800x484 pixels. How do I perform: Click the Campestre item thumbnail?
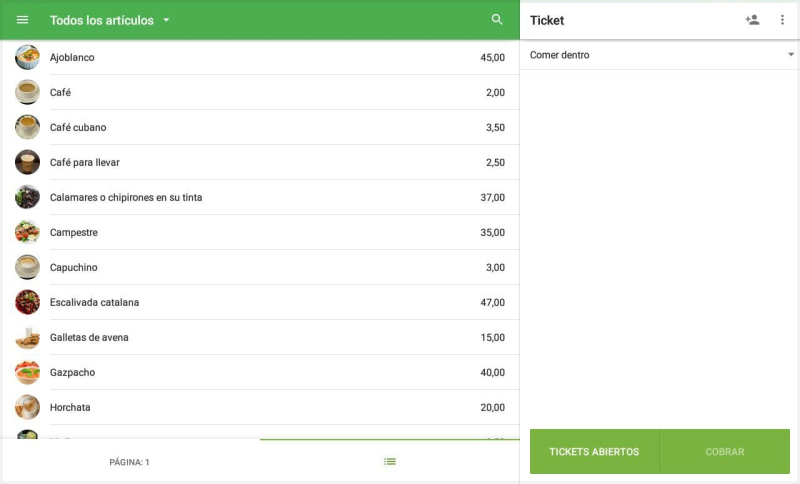(28, 232)
